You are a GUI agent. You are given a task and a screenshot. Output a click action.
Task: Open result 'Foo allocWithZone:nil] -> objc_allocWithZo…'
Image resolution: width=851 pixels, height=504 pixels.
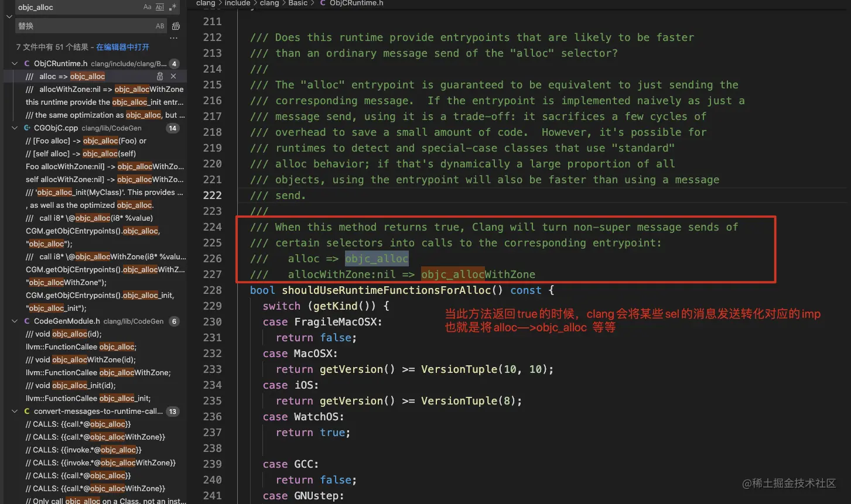pyautogui.click(x=105, y=167)
